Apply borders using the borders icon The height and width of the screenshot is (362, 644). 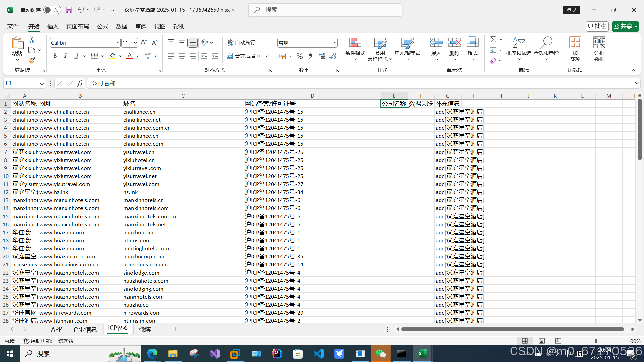[94, 56]
